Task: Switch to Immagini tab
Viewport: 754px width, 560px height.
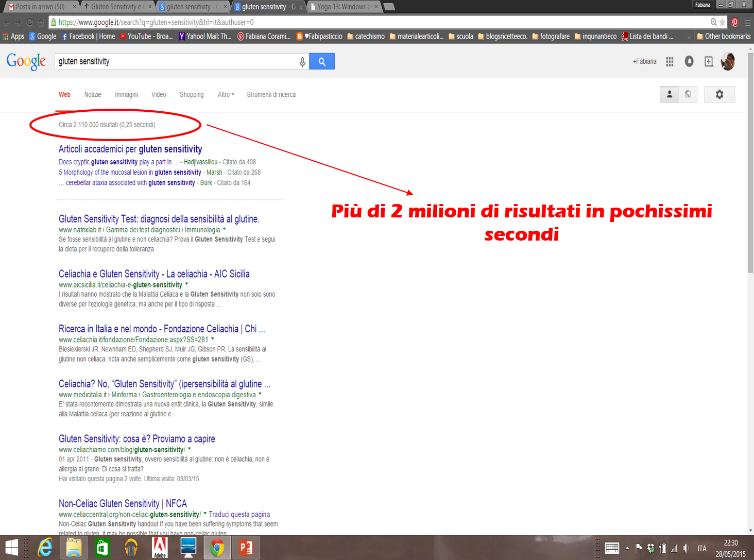Action: [126, 94]
